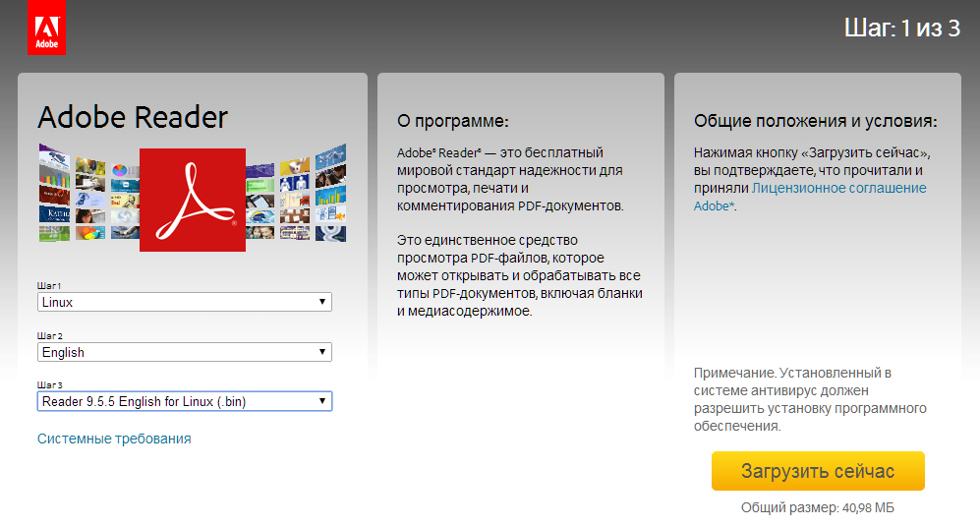Viewport: 980px width, 527px height.
Task: Open the Reader 9.5.5 version dropdown
Action: pyautogui.click(x=185, y=401)
